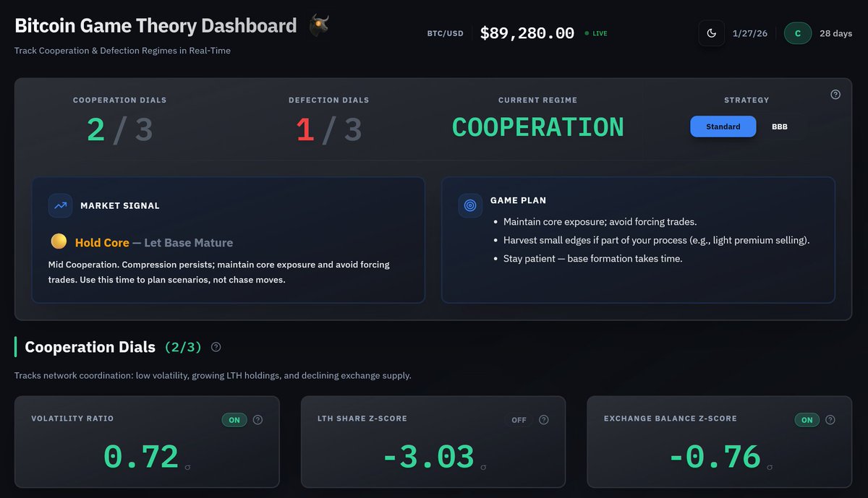Click the Game Plan target icon

tap(470, 206)
